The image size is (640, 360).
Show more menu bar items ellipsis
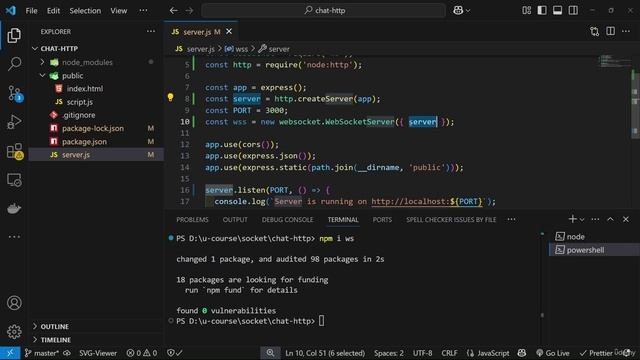pyautogui.click(x=143, y=11)
